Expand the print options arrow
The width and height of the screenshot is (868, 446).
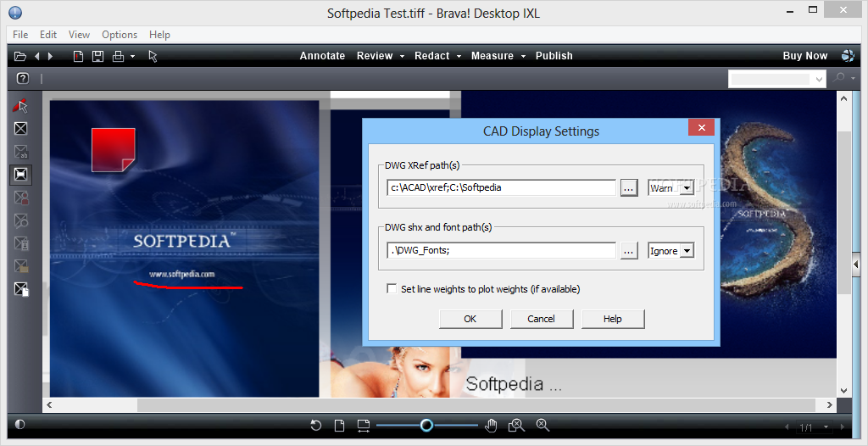(133, 57)
